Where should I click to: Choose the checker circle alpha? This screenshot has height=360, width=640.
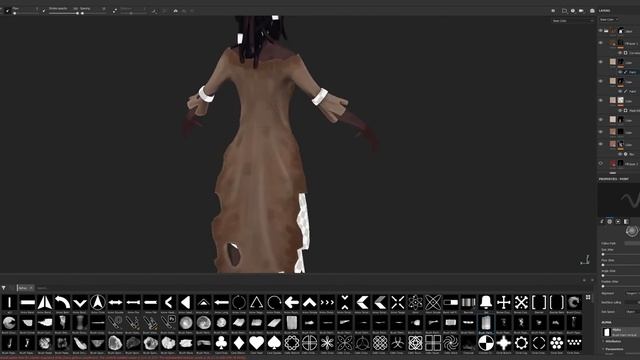pos(486,343)
